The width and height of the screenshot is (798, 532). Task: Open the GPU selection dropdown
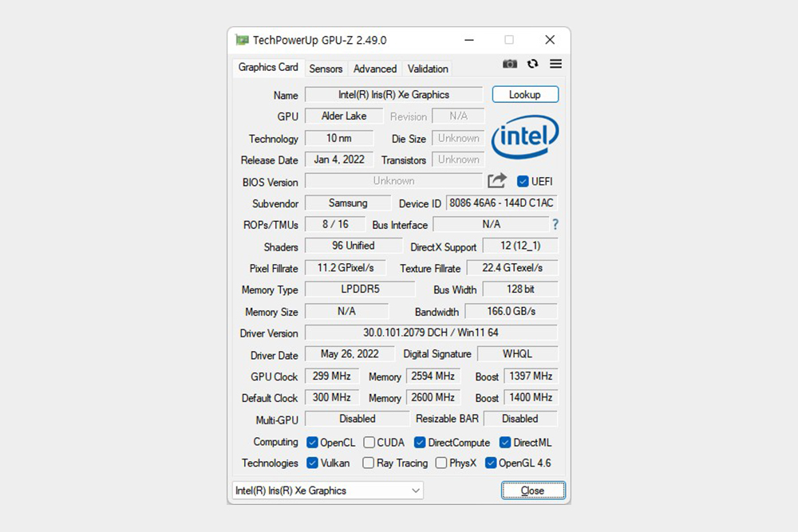(328, 491)
